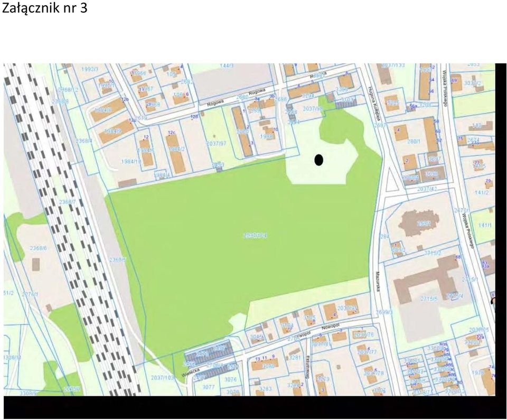Image resolution: width=507 pixels, height=420 pixels.
Task: Click the triangular traffic island near Mazurska
Action: [x=393, y=180]
